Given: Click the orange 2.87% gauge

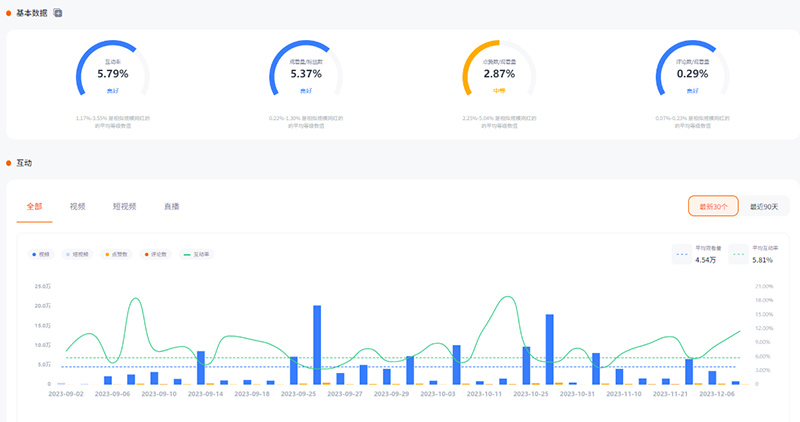Looking at the screenshot, I should pyautogui.click(x=498, y=73).
